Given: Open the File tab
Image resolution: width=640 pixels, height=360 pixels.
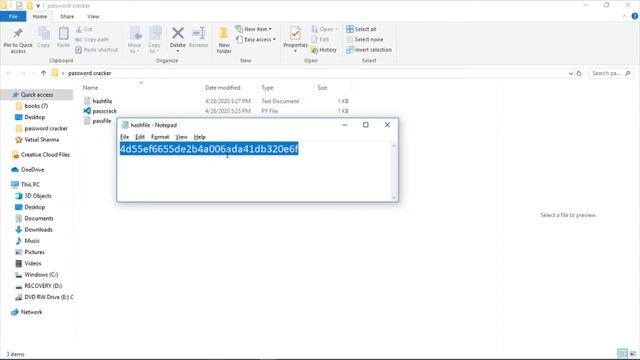Looking at the screenshot, I should click(x=13, y=16).
